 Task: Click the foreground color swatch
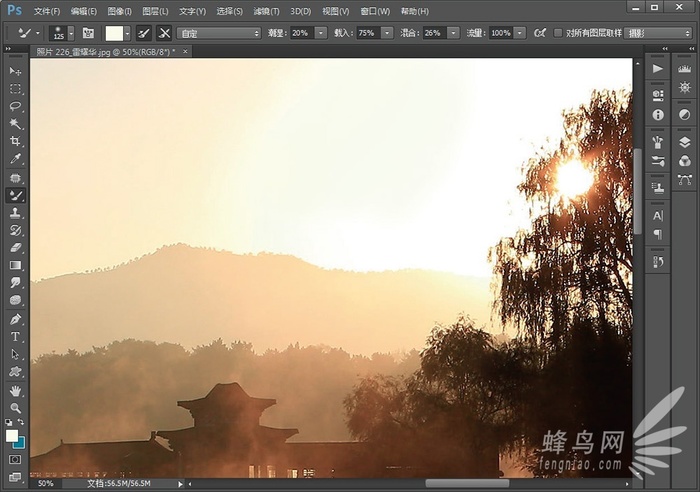coord(12,435)
